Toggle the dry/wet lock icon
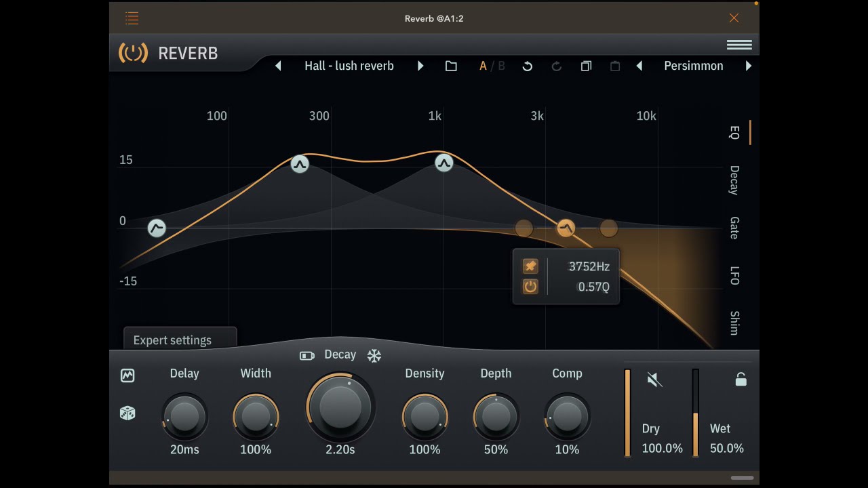Screen dimensions: 868x488 click(741, 380)
